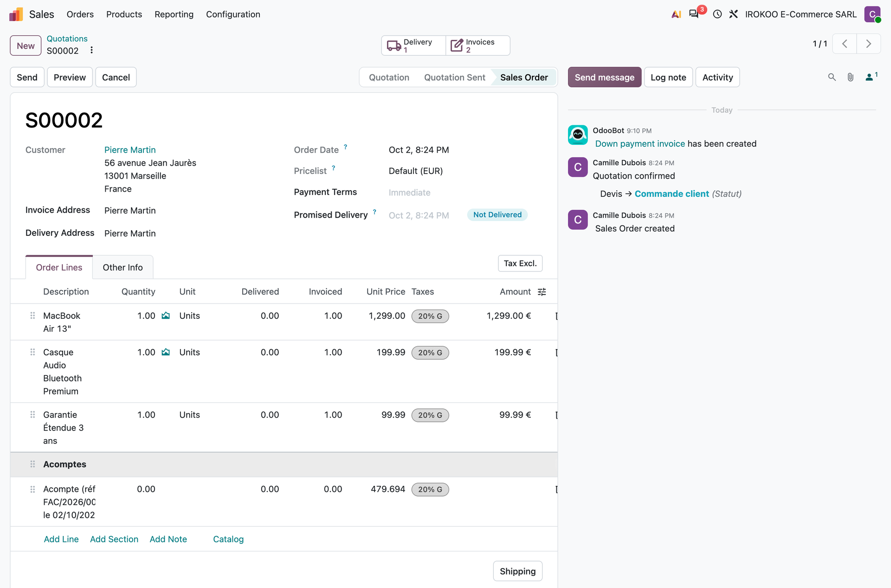Screen dimensions: 891x588
Task: Click the New button
Action: point(26,46)
